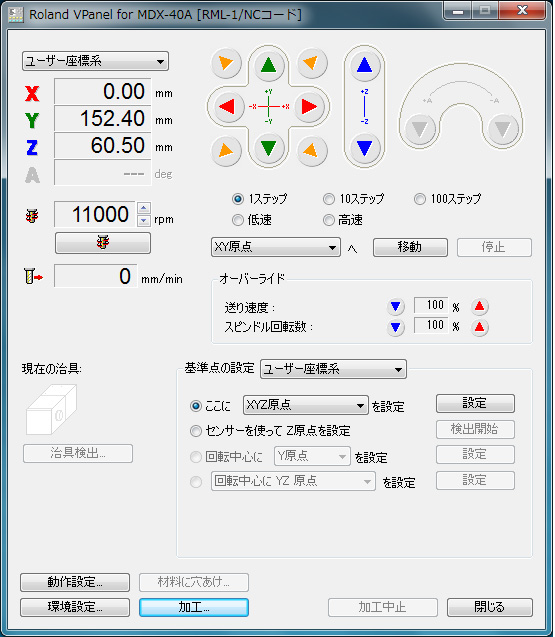Screen dimensions: 555x637
Task: Click the orange lower-left diagonal jog arrow
Action: click(226, 151)
